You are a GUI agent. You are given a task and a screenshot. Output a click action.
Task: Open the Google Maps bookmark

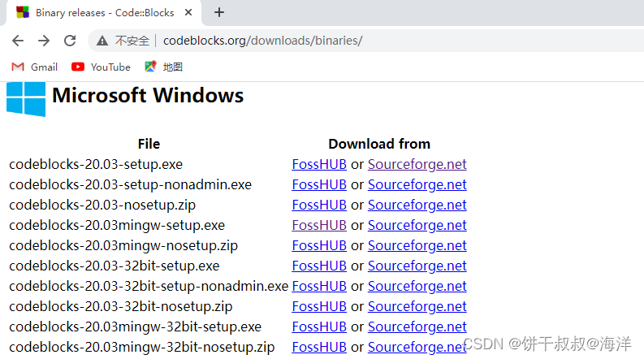tap(163, 67)
